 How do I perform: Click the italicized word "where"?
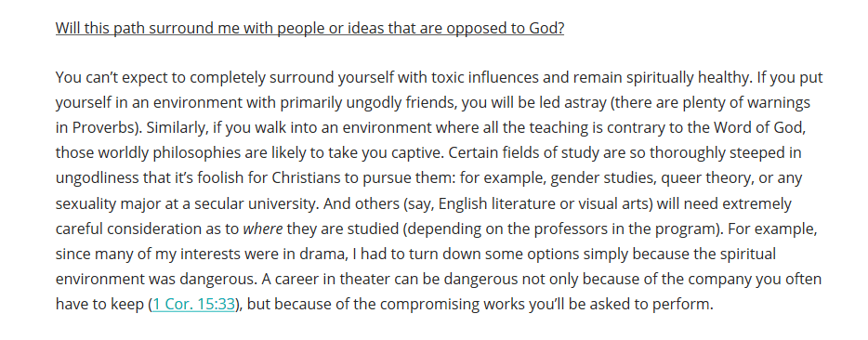pos(263,229)
